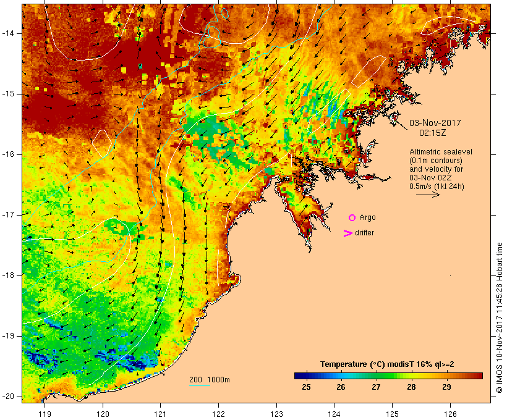Click the latitude axis label -14

tap(8, 33)
